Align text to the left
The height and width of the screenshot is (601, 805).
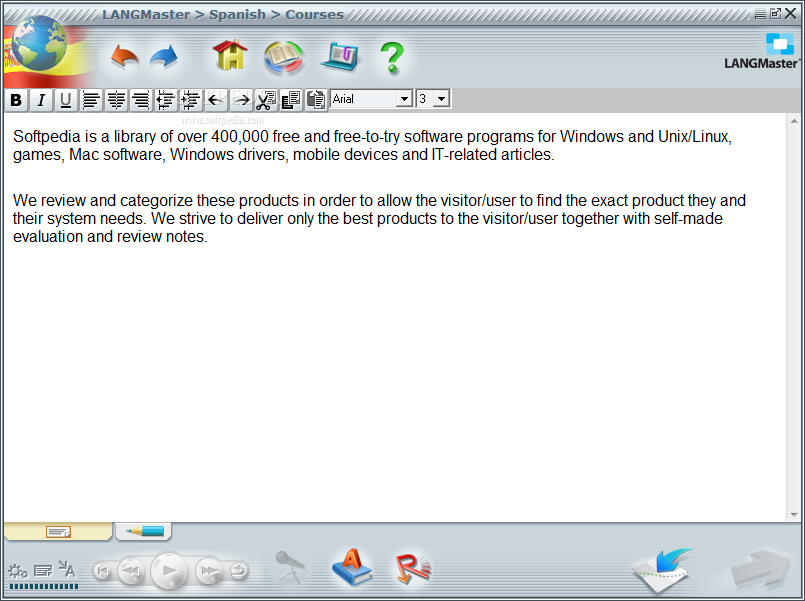click(x=91, y=100)
